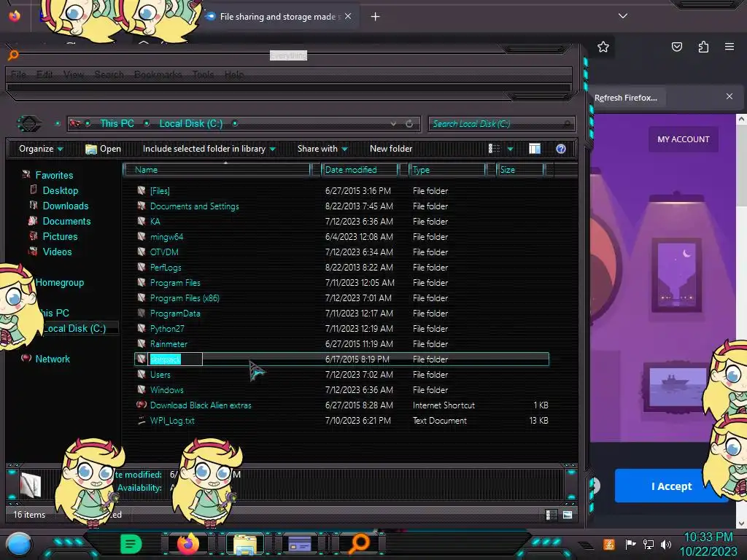Expand the Share with dropdown
Screen dimensions: 747x560
(x=322, y=149)
